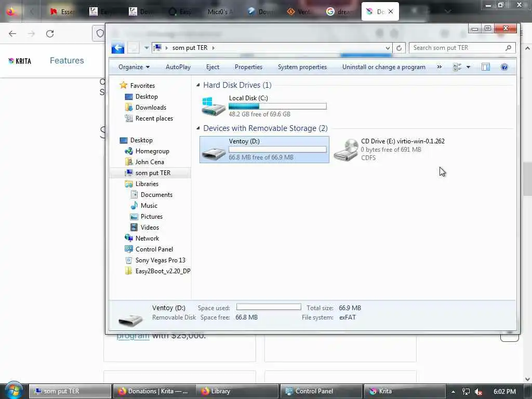The width and height of the screenshot is (532, 399).
Task: Eject the selected drive
Action: (x=212, y=67)
